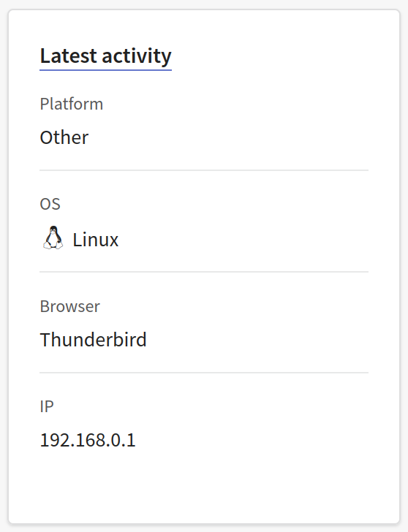
Task: Click the divider below Browser section
Action: [x=204, y=373]
